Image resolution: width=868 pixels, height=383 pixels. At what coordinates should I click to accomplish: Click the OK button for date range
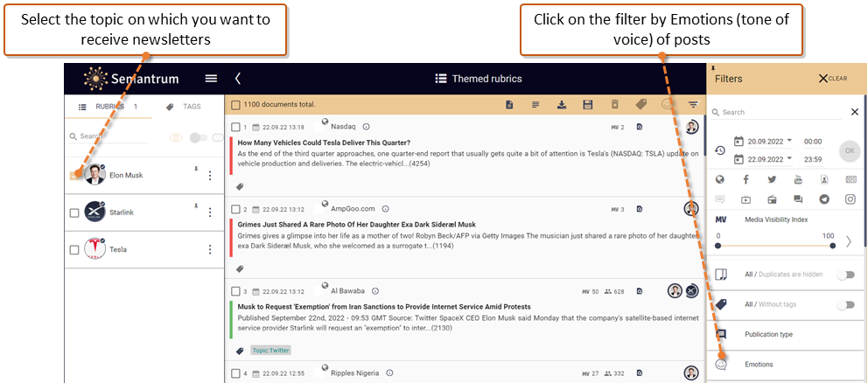coord(850,150)
